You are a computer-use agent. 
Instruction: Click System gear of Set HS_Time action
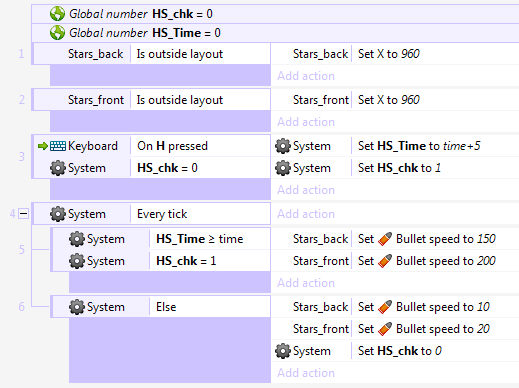point(283,146)
